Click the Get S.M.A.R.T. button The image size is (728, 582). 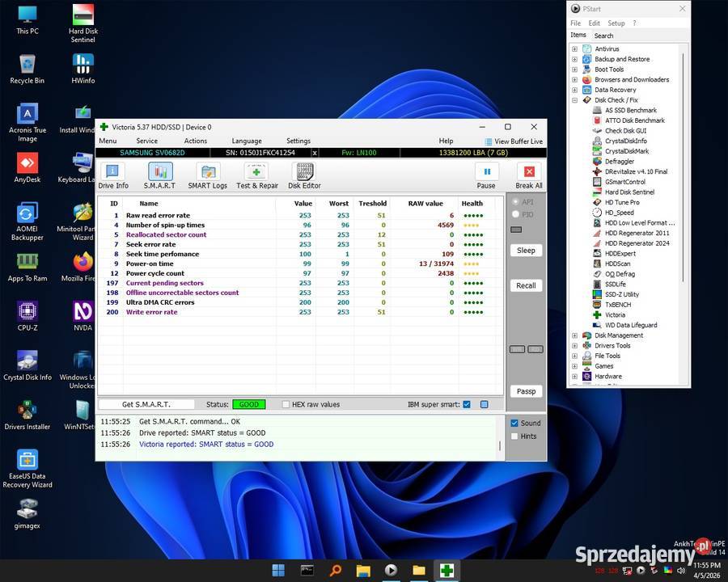[x=146, y=404]
